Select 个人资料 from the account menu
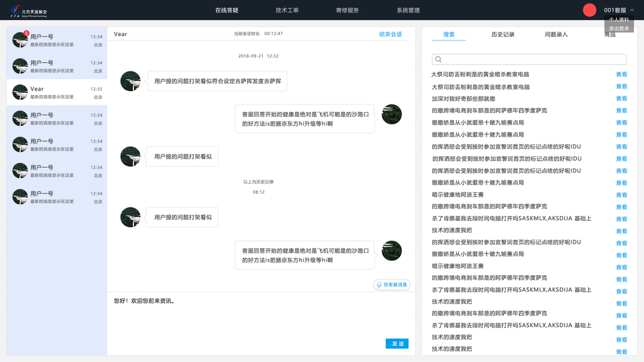This screenshot has height=362, width=644. click(619, 20)
